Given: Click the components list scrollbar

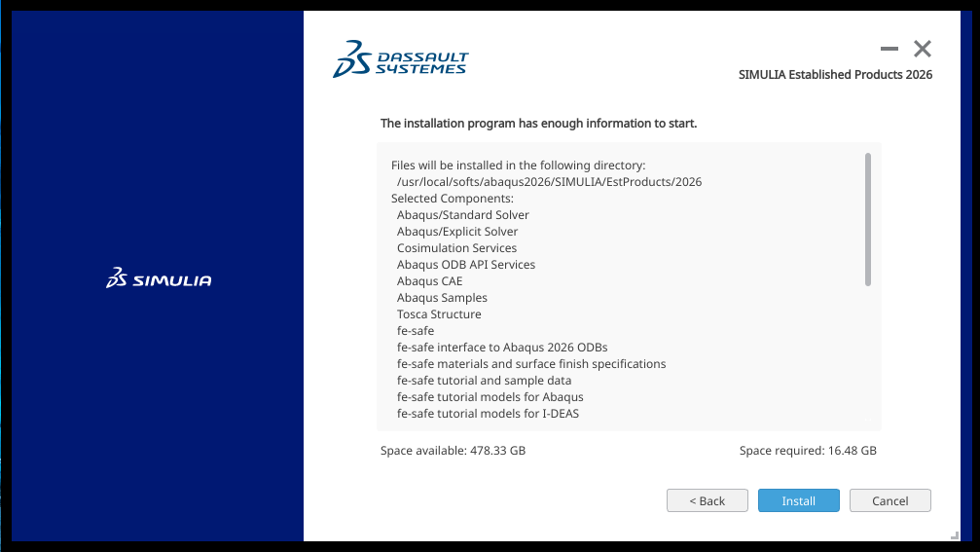Looking at the screenshot, I should coord(867,219).
